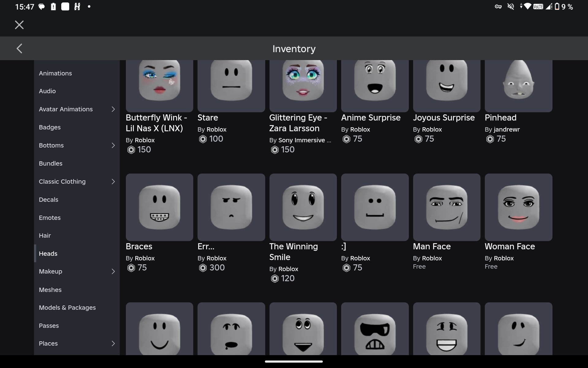This screenshot has height=368, width=588.
Task: Open the Braces head thumbnail
Action: pyautogui.click(x=159, y=207)
